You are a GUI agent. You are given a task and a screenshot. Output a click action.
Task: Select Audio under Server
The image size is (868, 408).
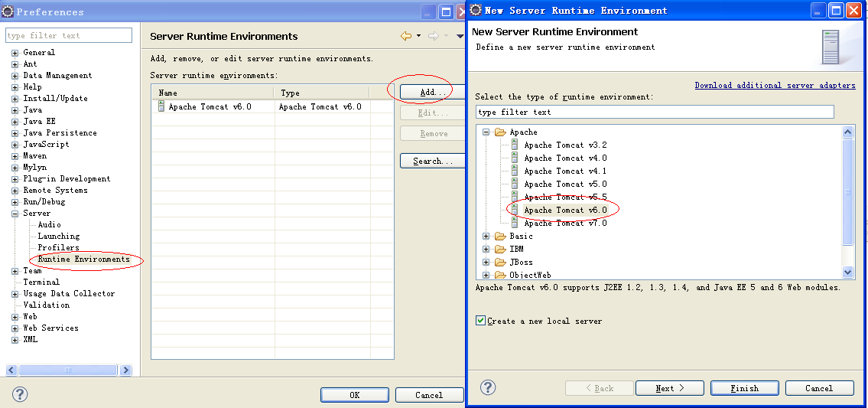pyautogui.click(x=49, y=224)
